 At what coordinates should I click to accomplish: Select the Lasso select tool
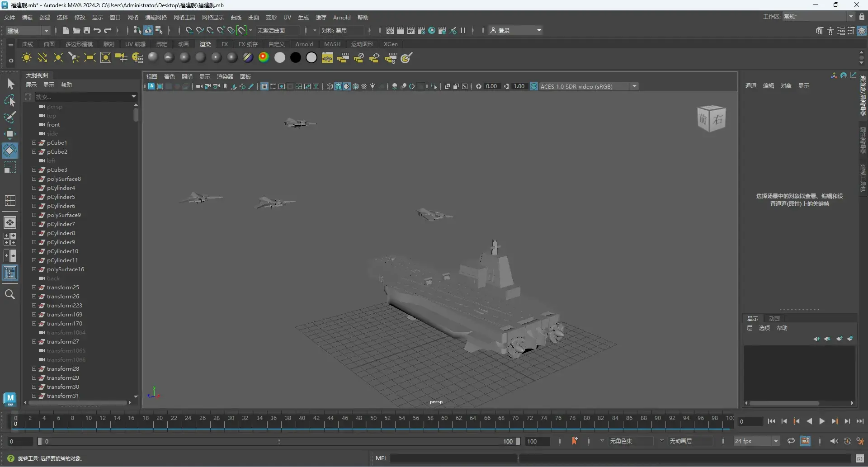pyautogui.click(x=10, y=100)
